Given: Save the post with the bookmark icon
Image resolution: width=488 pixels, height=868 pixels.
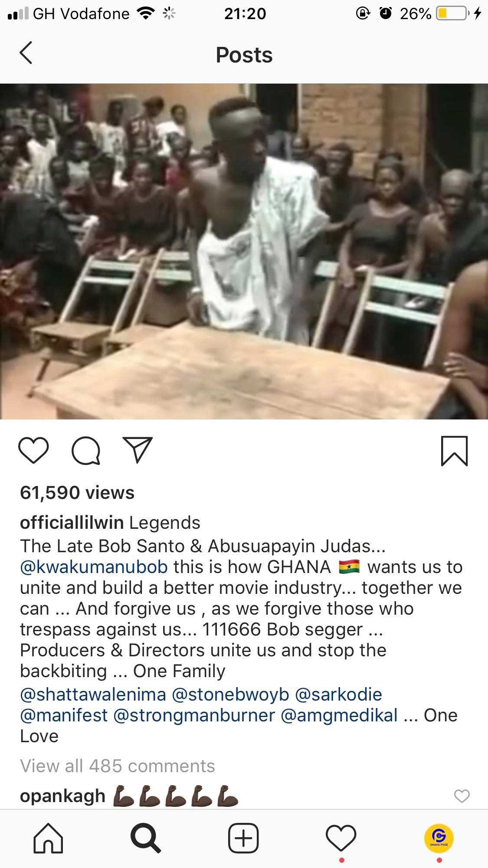Looking at the screenshot, I should 455,451.
